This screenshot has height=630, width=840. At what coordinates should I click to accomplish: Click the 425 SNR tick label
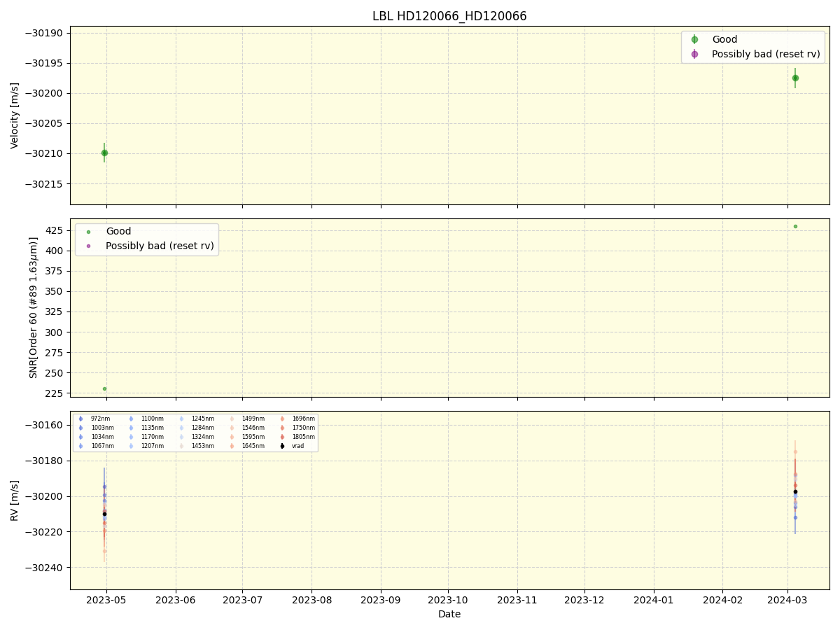click(x=55, y=230)
